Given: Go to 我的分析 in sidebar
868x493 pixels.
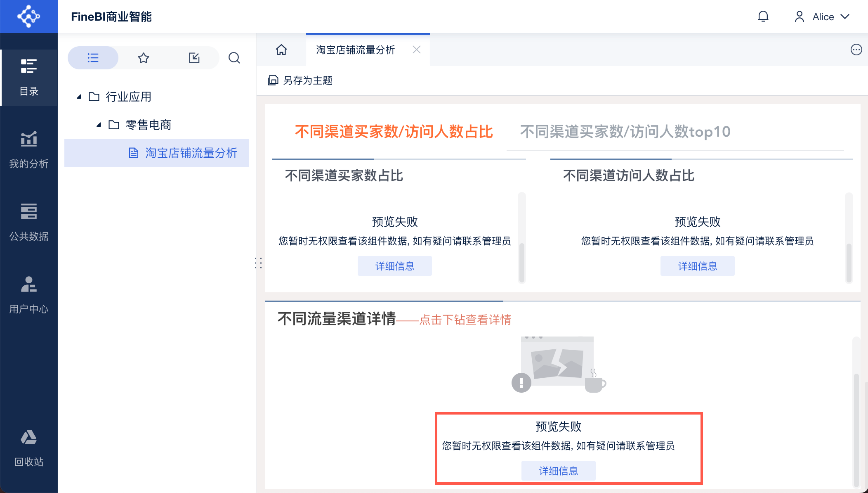Looking at the screenshot, I should [29, 150].
